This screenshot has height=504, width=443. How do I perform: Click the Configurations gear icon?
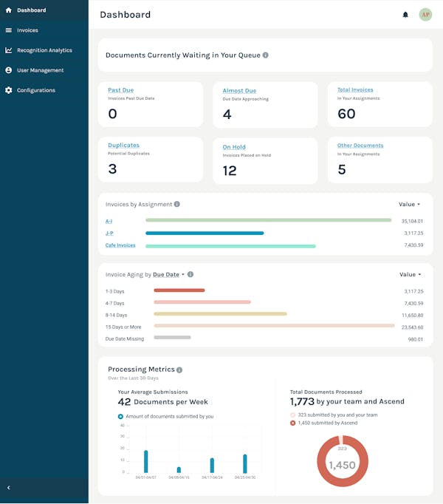(9, 90)
